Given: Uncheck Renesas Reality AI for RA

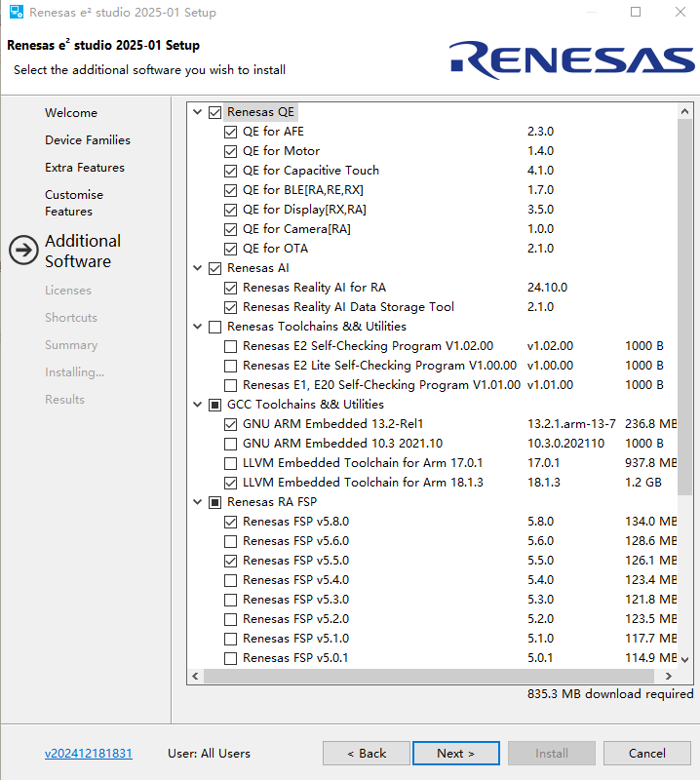Looking at the screenshot, I should tap(230, 288).
